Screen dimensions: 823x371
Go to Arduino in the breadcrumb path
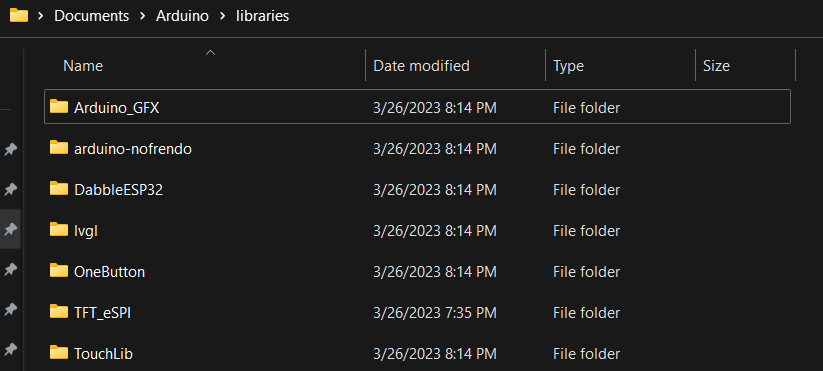[182, 16]
